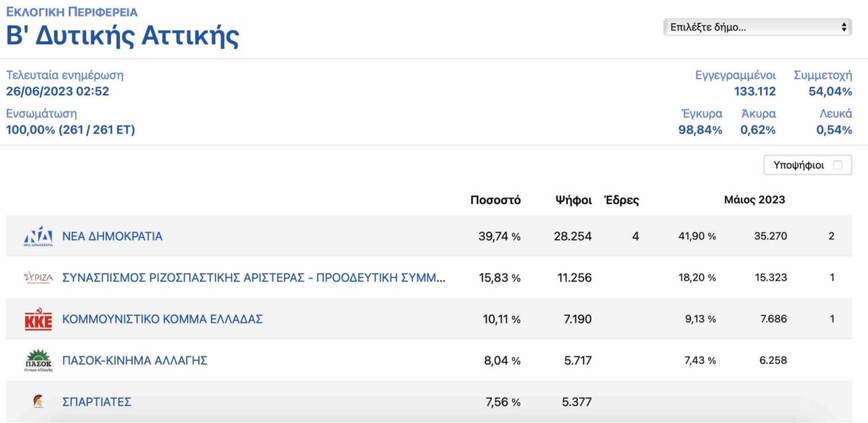Click the May 2023 seats value for Nea Dimokratia
868x423 pixels.
(831, 236)
